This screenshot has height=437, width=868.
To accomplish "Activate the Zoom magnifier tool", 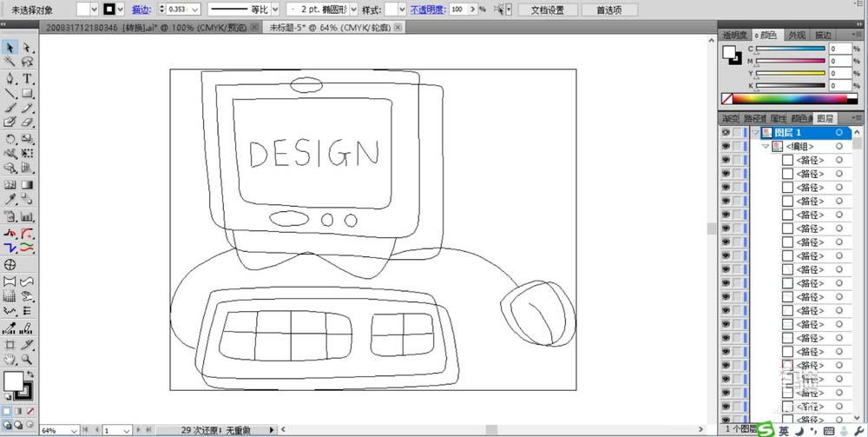I will point(27,359).
